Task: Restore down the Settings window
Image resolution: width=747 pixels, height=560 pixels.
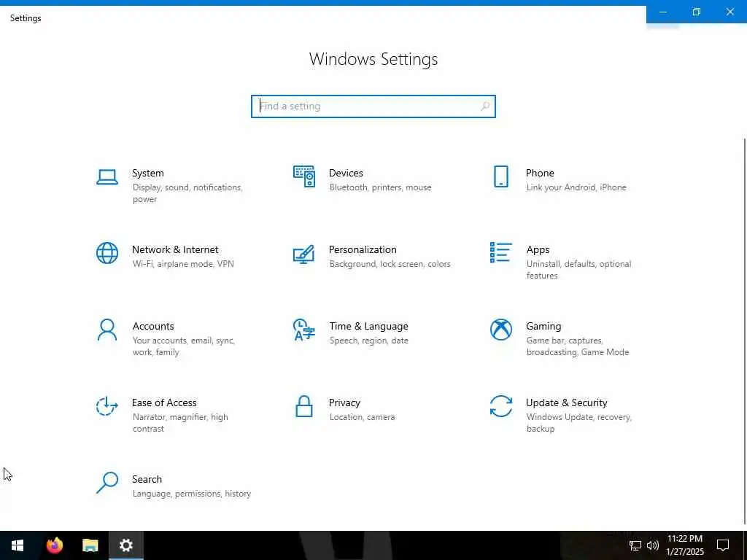Action: (x=696, y=12)
